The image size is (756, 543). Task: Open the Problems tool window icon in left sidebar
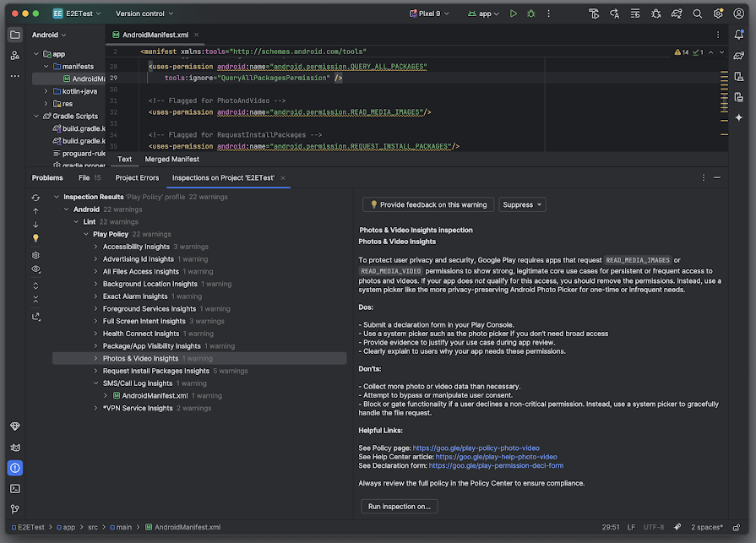click(x=15, y=468)
